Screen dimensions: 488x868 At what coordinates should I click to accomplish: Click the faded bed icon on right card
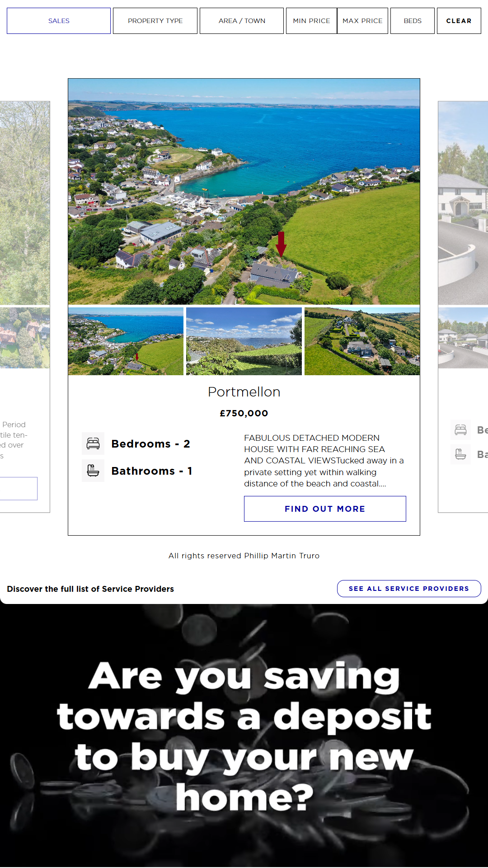pos(460,430)
